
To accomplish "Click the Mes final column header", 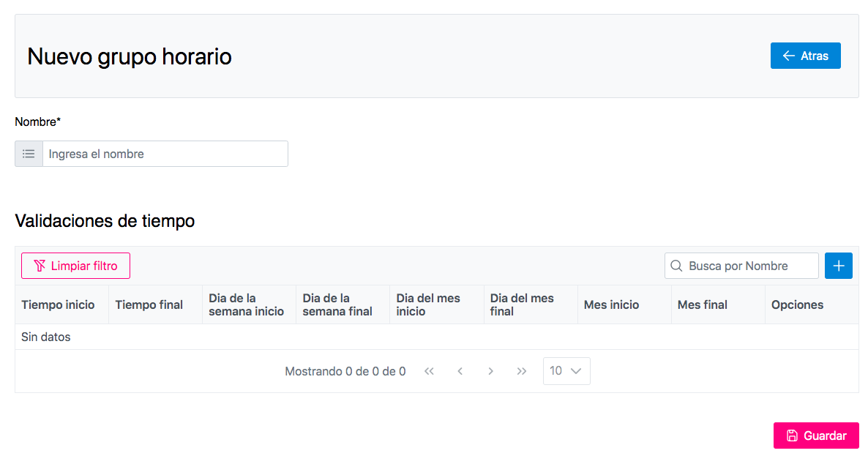I will pyautogui.click(x=703, y=304).
